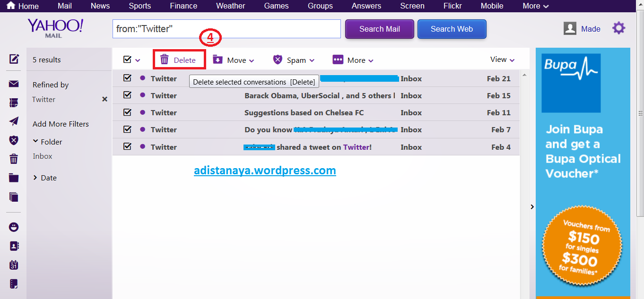Viewport: 644px width, 299px height.
Task: Open the Calendar icon in sidebar
Action: [x=14, y=265]
